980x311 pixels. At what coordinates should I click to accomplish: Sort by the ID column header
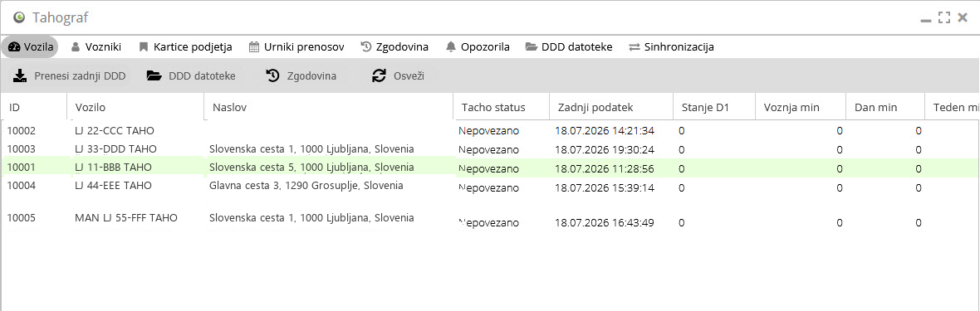pos(34,108)
